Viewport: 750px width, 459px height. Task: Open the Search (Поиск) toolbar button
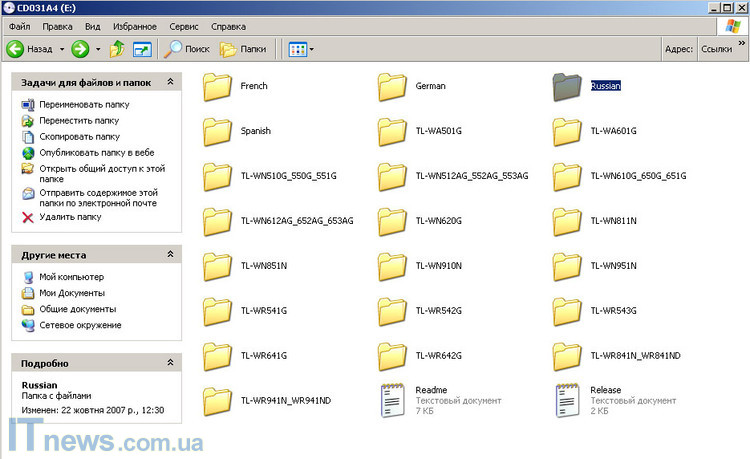[x=187, y=48]
